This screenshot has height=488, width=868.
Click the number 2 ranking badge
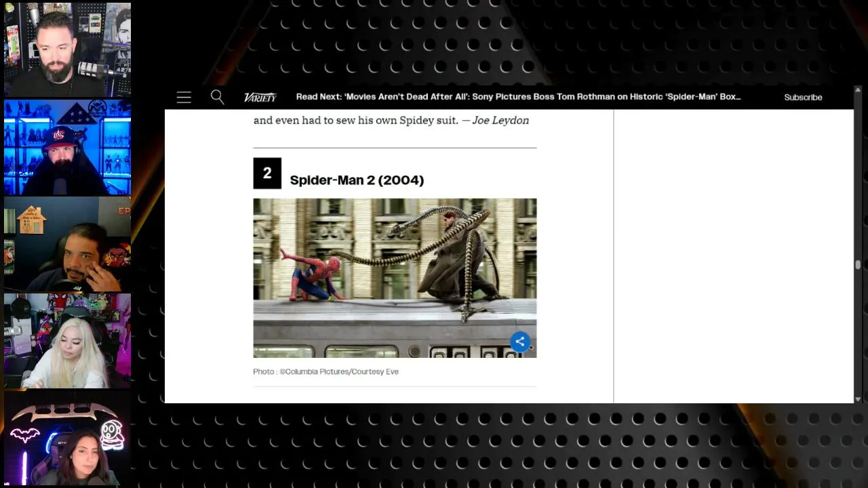click(x=267, y=174)
